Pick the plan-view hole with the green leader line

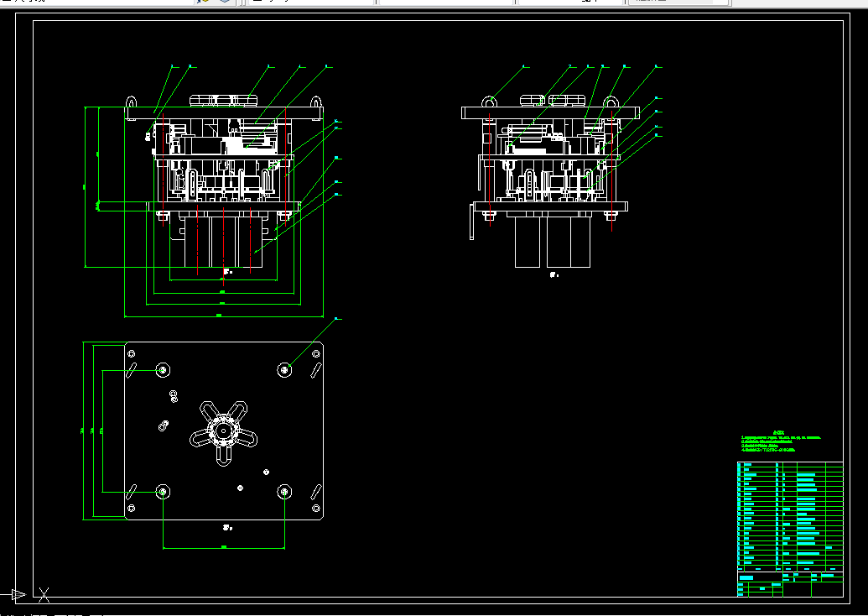click(284, 369)
